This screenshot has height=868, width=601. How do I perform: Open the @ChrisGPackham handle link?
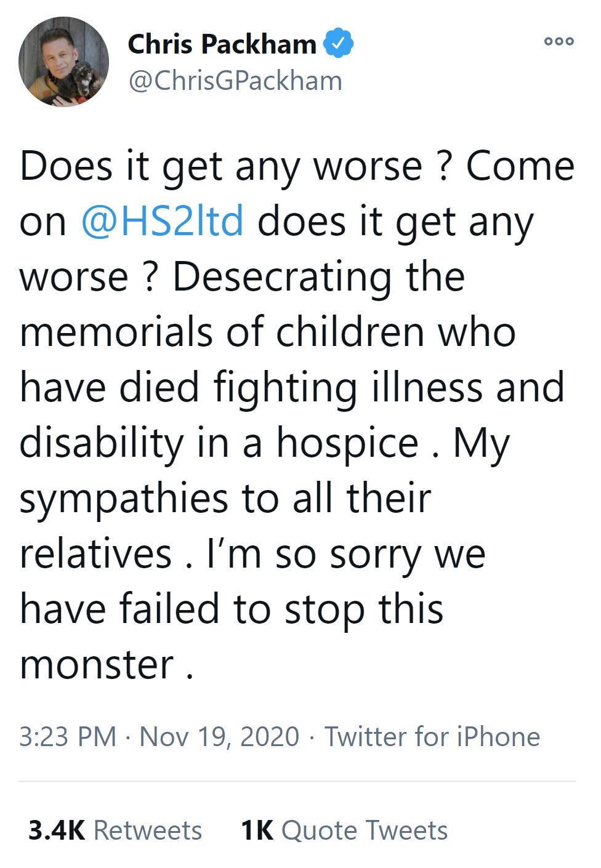pyautogui.click(x=235, y=81)
